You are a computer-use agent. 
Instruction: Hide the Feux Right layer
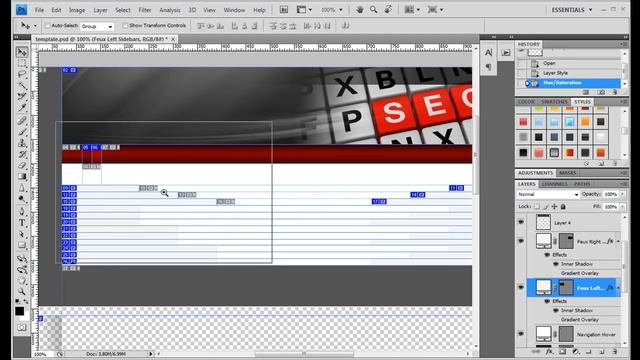(x=521, y=241)
